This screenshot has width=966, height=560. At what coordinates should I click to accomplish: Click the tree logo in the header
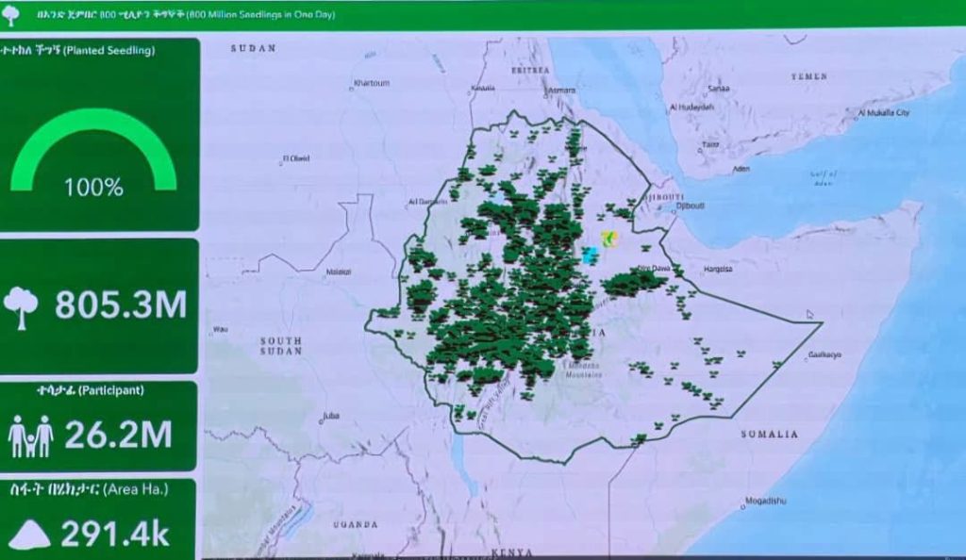tap(10, 15)
